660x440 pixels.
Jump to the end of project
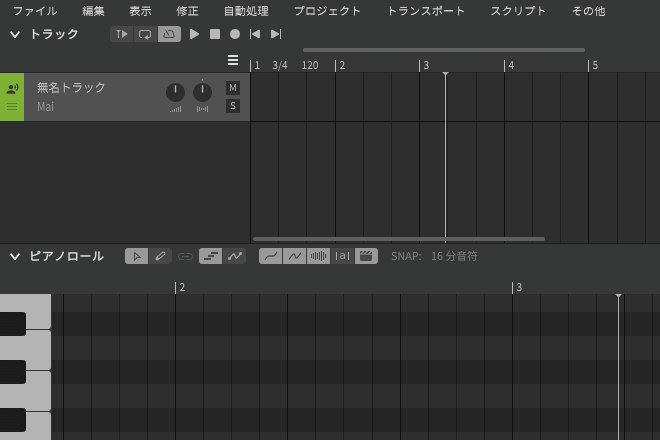[x=276, y=34]
